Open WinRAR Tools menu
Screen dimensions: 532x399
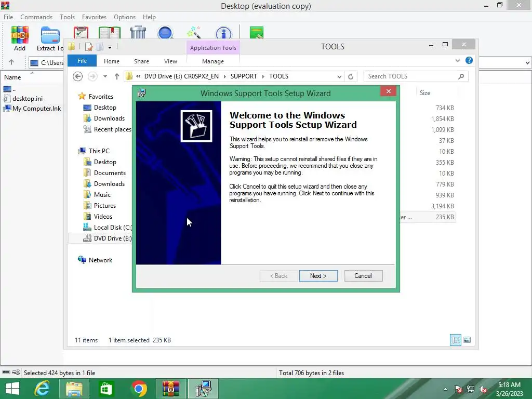click(x=67, y=17)
